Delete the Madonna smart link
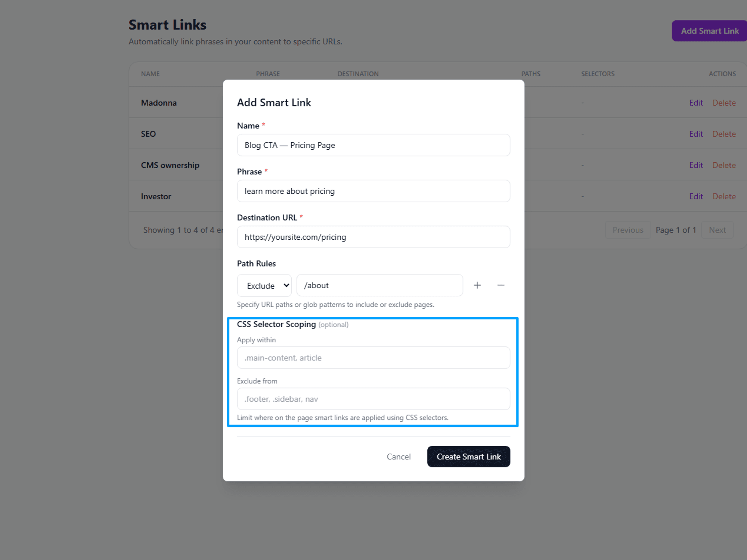This screenshot has width=747, height=560. coord(724,103)
